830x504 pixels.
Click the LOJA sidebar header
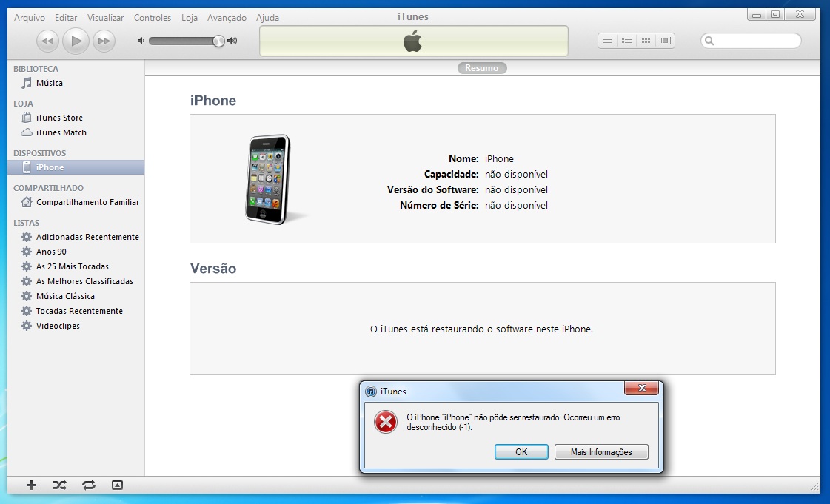[23, 104]
